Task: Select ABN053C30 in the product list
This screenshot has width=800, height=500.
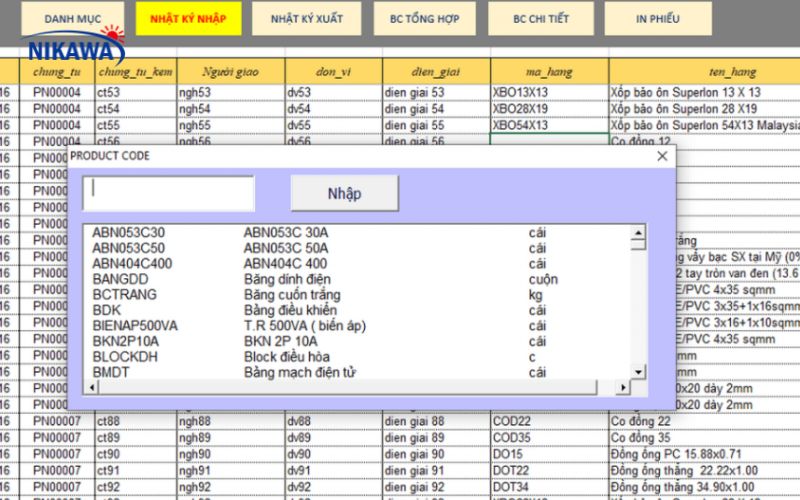Action: pyautogui.click(x=128, y=233)
